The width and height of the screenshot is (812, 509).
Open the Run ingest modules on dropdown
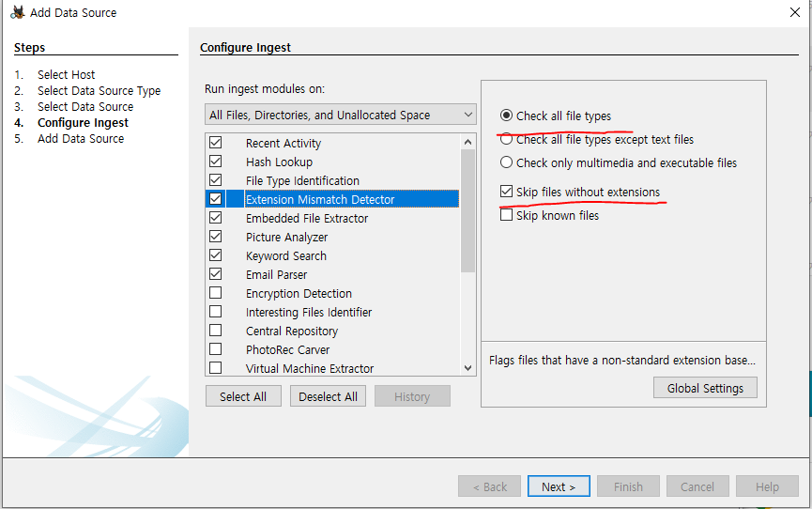coord(340,115)
